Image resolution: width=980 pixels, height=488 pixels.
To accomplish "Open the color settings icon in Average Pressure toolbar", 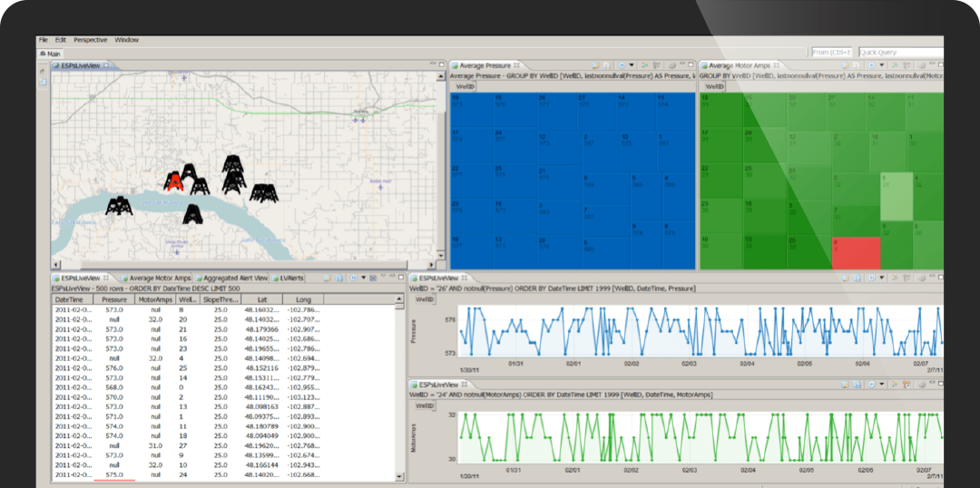I will click(644, 65).
